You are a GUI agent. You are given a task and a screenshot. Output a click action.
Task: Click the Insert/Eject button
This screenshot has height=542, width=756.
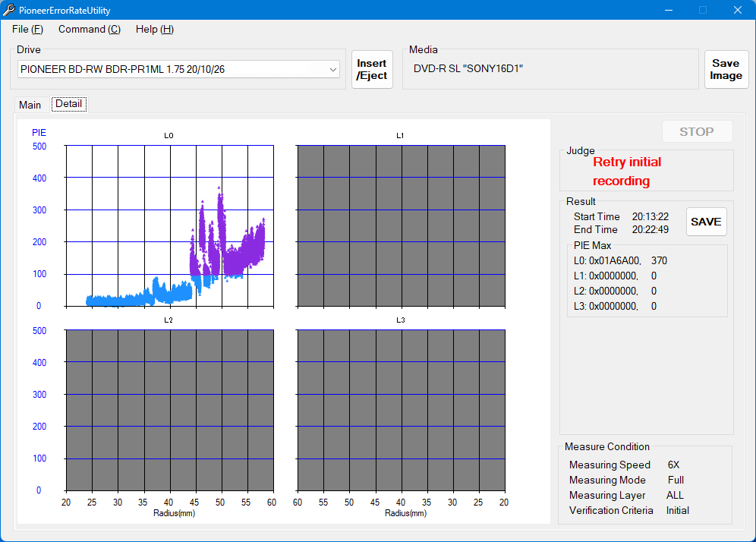372,69
